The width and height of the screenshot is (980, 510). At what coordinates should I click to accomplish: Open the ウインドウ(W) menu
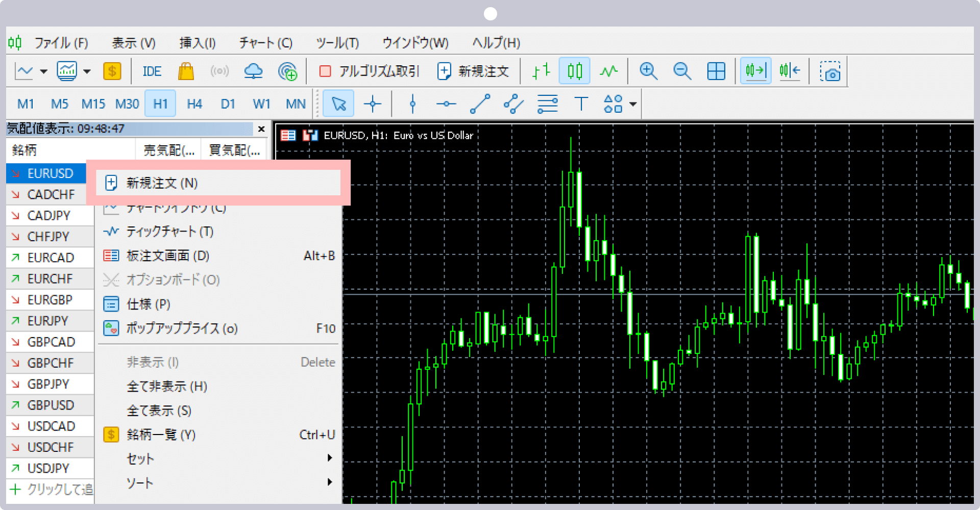pos(415,43)
